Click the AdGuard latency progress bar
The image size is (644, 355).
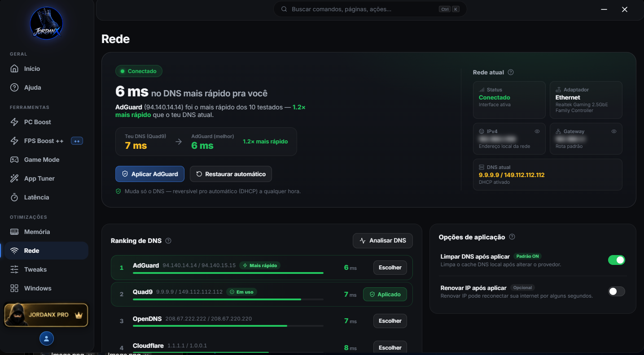point(228,273)
